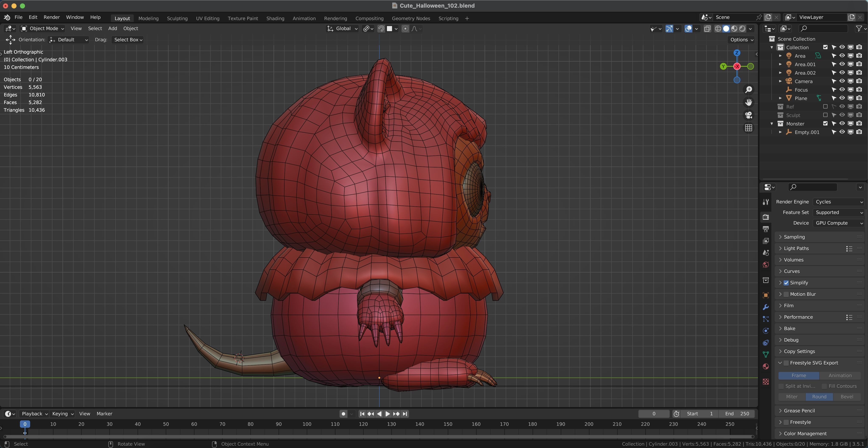
Task: Exclude Monster collection via its checkbox
Action: (x=825, y=123)
